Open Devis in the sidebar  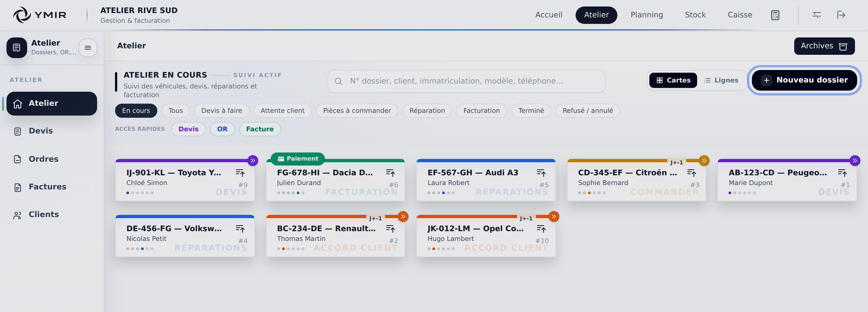[52, 131]
